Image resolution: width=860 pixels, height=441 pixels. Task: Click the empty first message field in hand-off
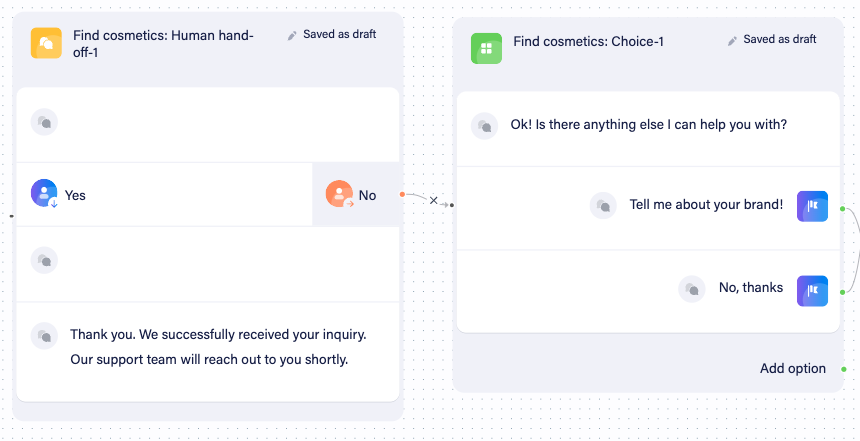208,125
